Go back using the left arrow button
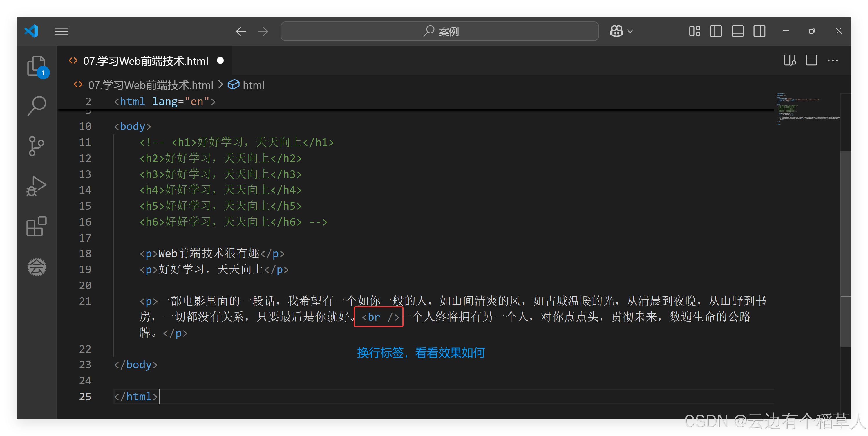868x436 pixels. [x=241, y=31]
